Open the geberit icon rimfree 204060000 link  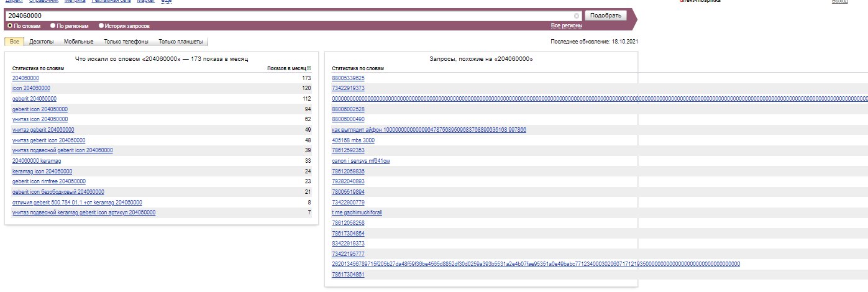[49, 181]
